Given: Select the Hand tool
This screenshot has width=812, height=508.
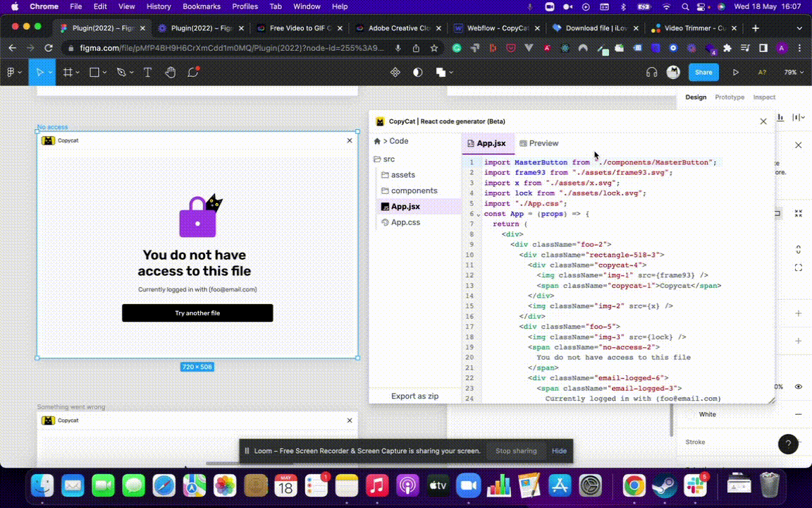Looking at the screenshot, I should (x=171, y=73).
